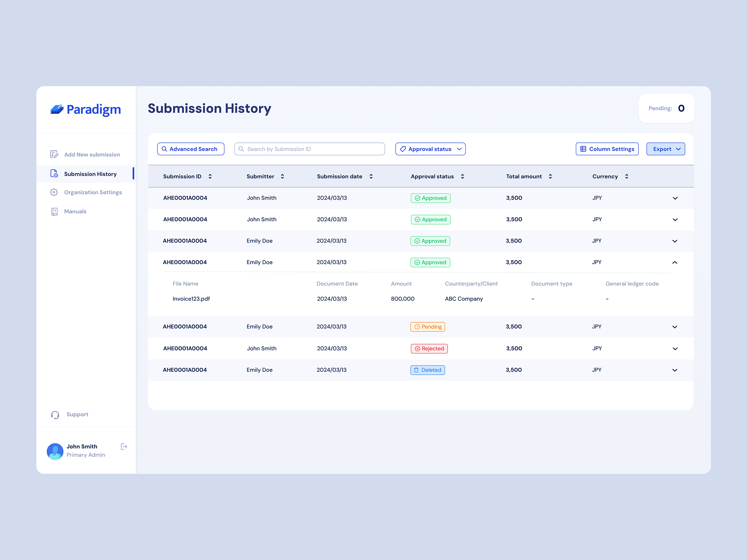Click the Document Date column label
This screenshot has width=747, height=560.
click(x=337, y=284)
